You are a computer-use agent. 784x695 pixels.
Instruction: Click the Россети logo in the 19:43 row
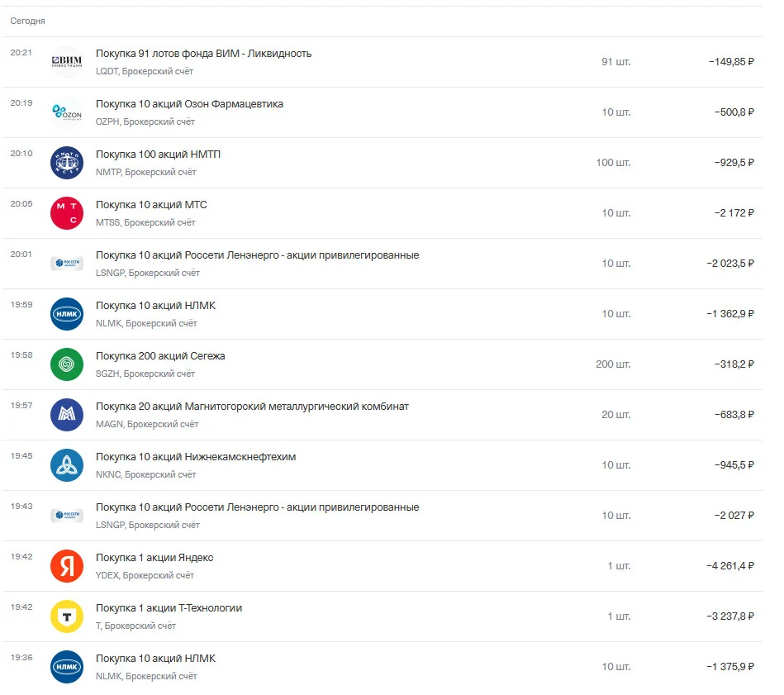(x=66, y=516)
